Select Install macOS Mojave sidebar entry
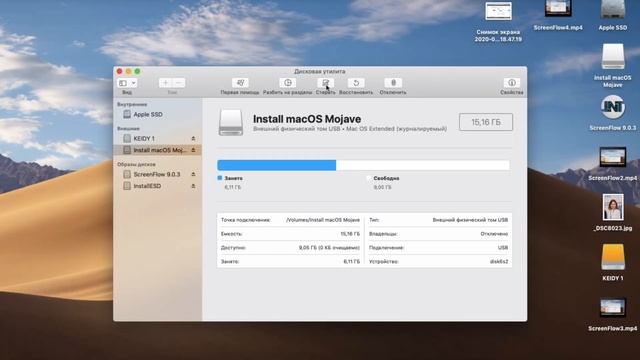 (x=158, y=150)
